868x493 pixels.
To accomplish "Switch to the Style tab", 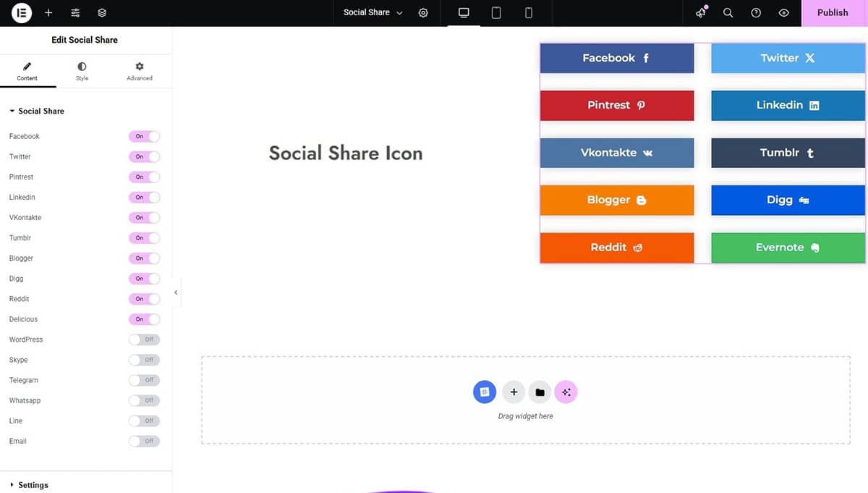I will [x=82, y=71].
